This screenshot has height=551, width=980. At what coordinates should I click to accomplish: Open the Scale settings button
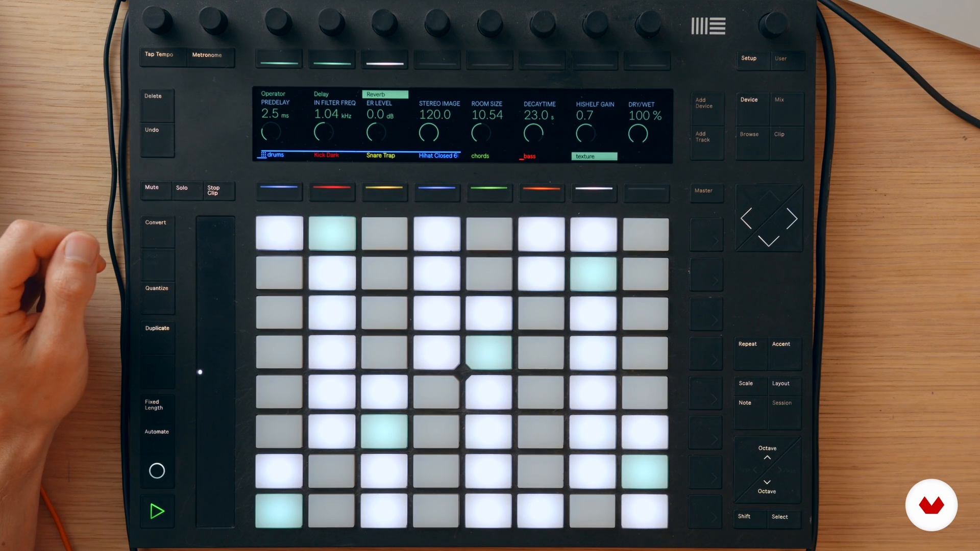click(x=751, y=386)
